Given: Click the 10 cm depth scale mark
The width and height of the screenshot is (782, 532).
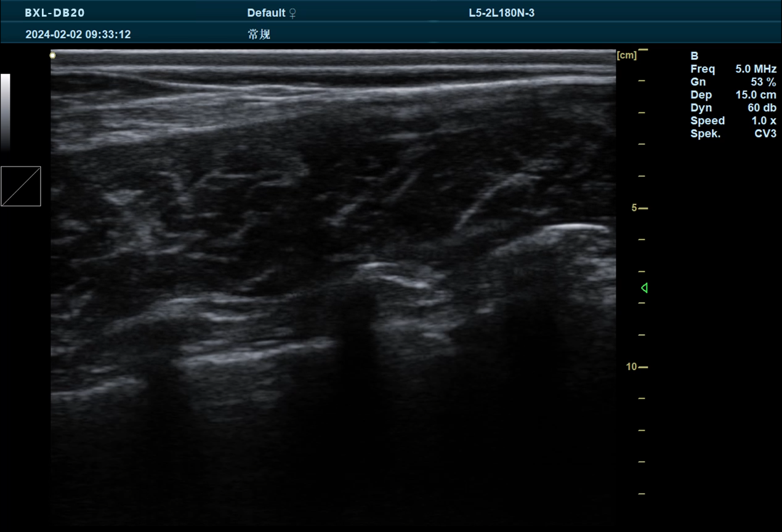Looking at the screenshot, I should (636, 367).
